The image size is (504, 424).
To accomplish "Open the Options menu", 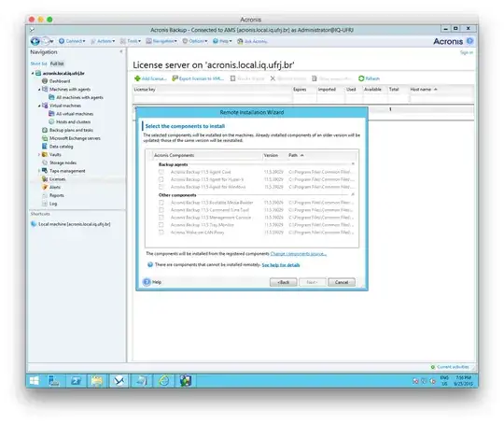I will pyautogui.click(x=195, y=41).
